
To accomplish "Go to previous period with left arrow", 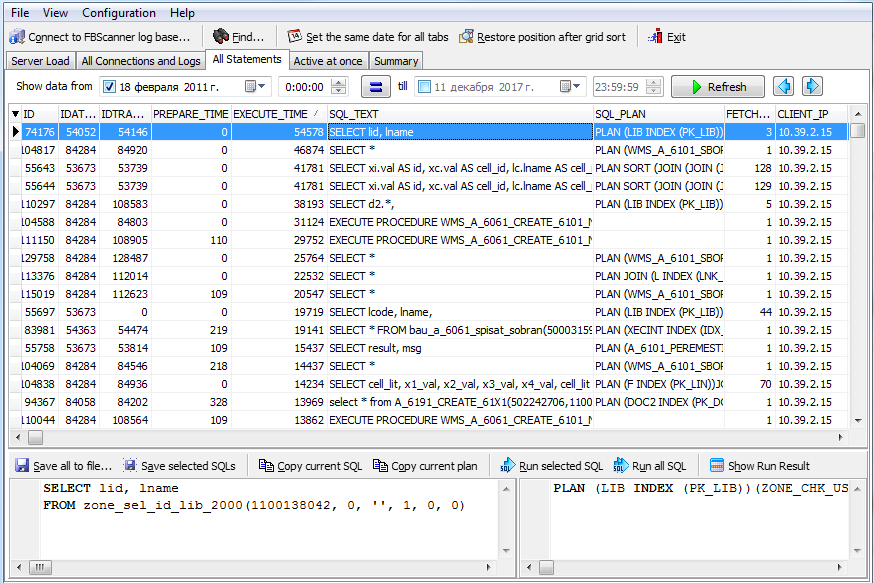I will 784,87.
